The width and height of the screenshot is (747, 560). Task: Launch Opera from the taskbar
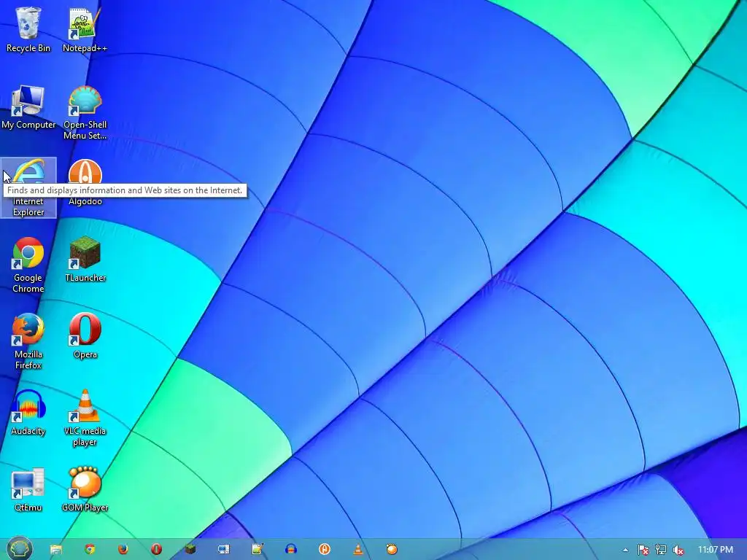[x=156, y=550]
